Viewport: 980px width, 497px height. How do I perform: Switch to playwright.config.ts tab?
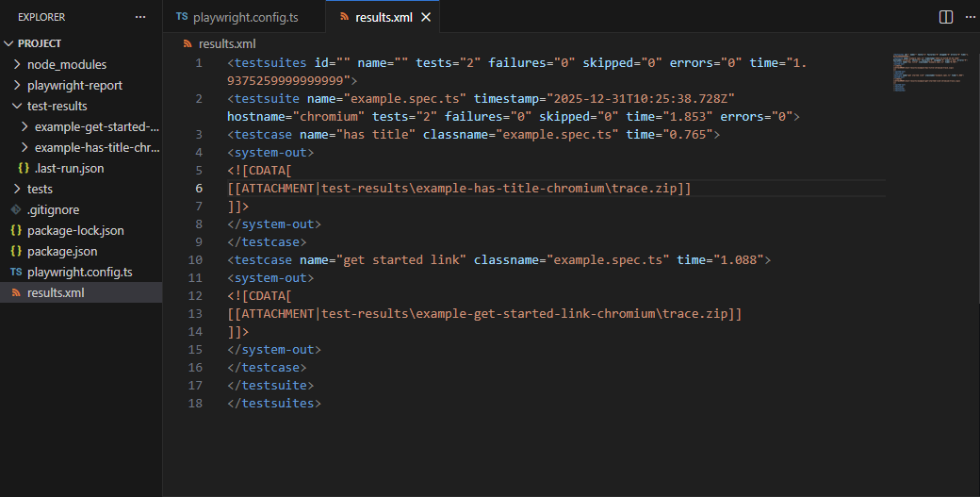coord(244,17)
